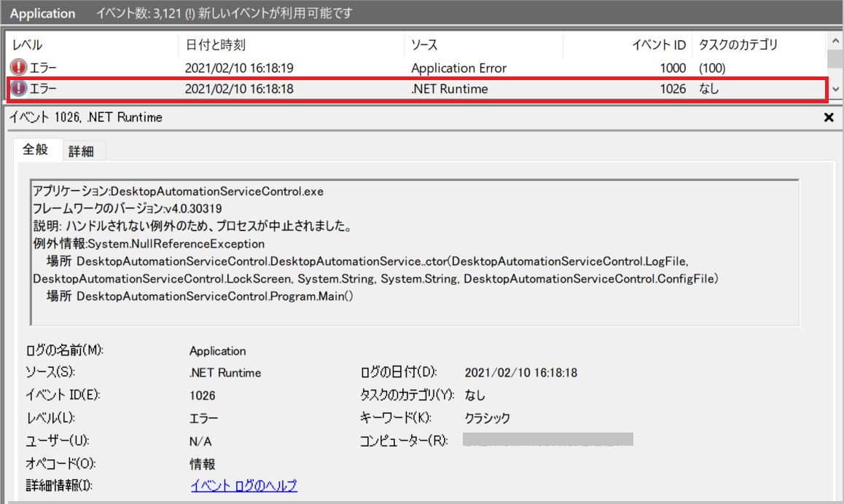Click the redacted コンピューター value field
Viewport: 844px width, 504px height.
[548, 439]
